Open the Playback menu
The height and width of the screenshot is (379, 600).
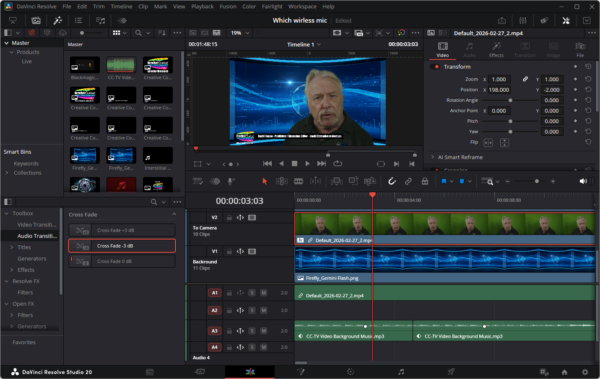click(x=202, y=7)
